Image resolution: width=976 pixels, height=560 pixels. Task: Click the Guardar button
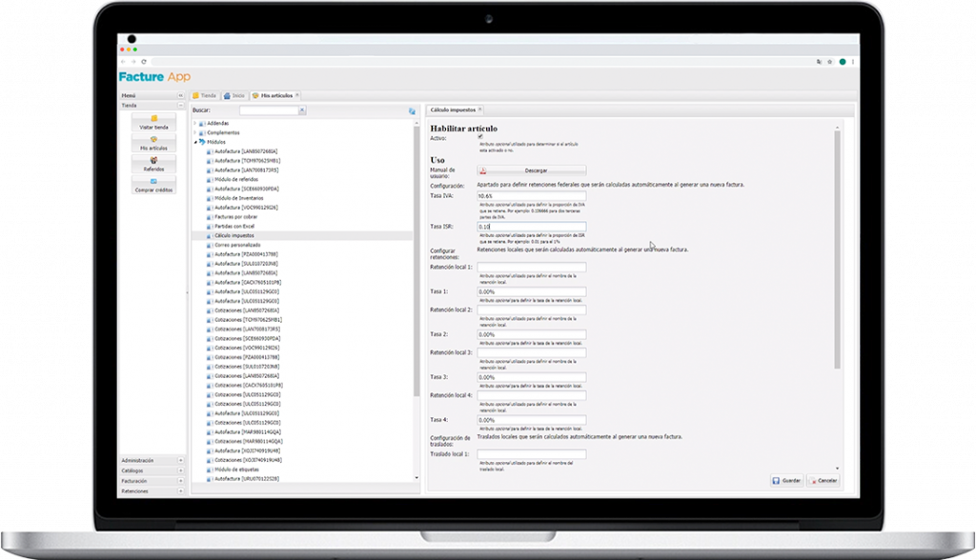[x=786, y=481]
